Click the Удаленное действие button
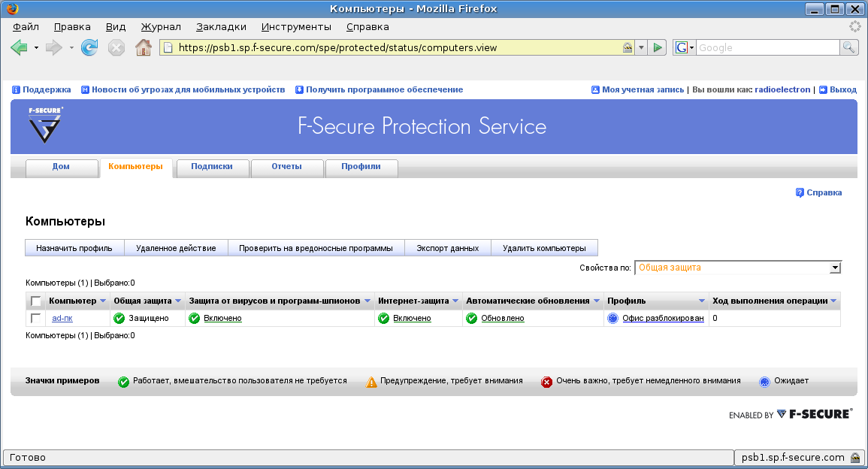Image resolution: width=868 pixels, height=469 pixels. coord(176,248)
